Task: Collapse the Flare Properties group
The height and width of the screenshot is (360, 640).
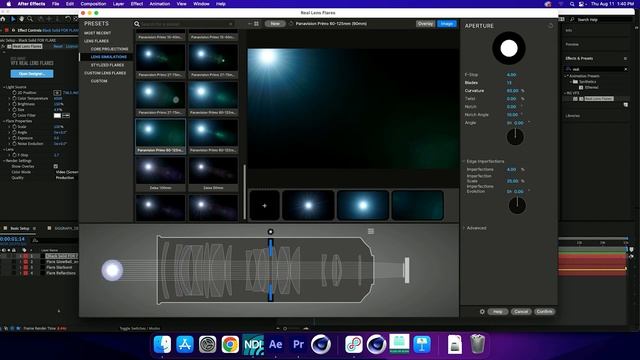Action: (4, 121)
